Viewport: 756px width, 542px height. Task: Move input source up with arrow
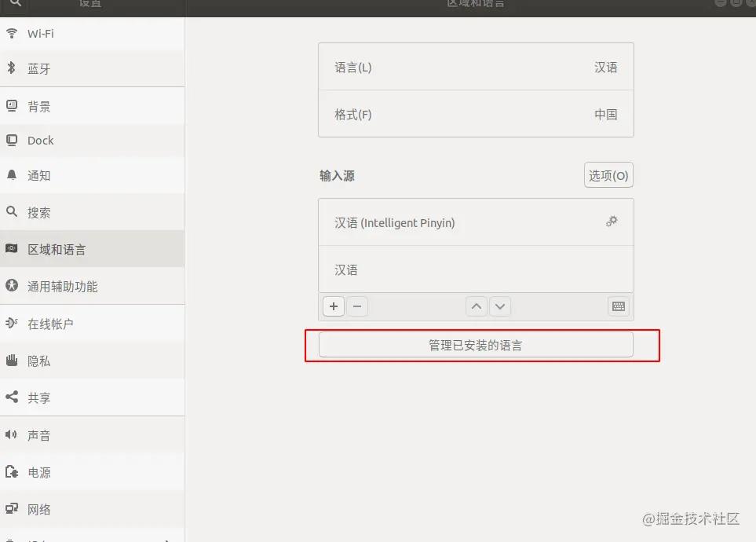[477, 306]
